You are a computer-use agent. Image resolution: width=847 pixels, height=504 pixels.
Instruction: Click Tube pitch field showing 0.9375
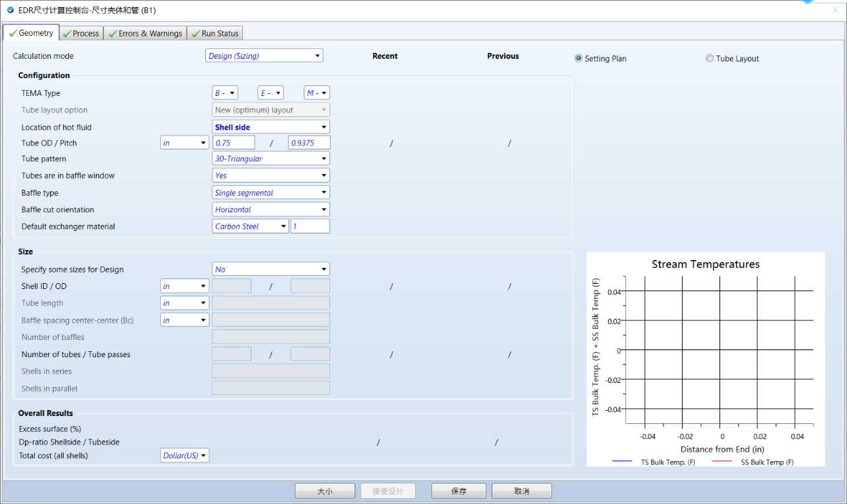[x=309, y=143]
